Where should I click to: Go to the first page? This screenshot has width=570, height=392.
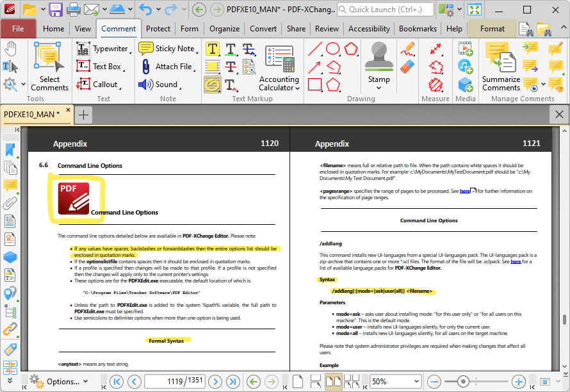point(117,382)
